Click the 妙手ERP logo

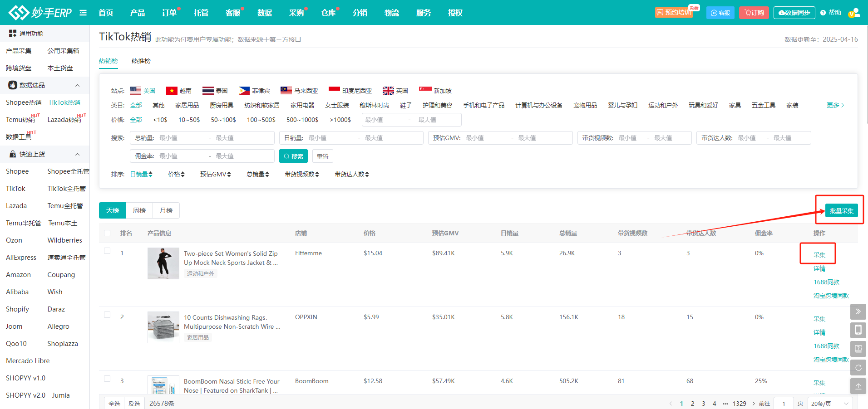coord(40,12)
